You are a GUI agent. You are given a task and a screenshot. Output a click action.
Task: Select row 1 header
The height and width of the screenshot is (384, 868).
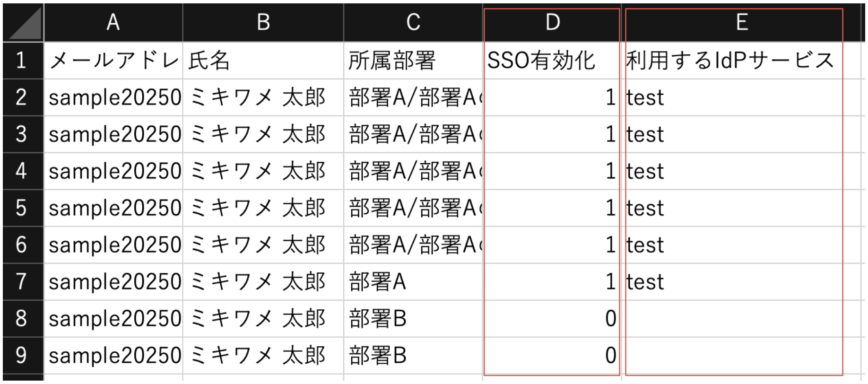tap(22, 61)
